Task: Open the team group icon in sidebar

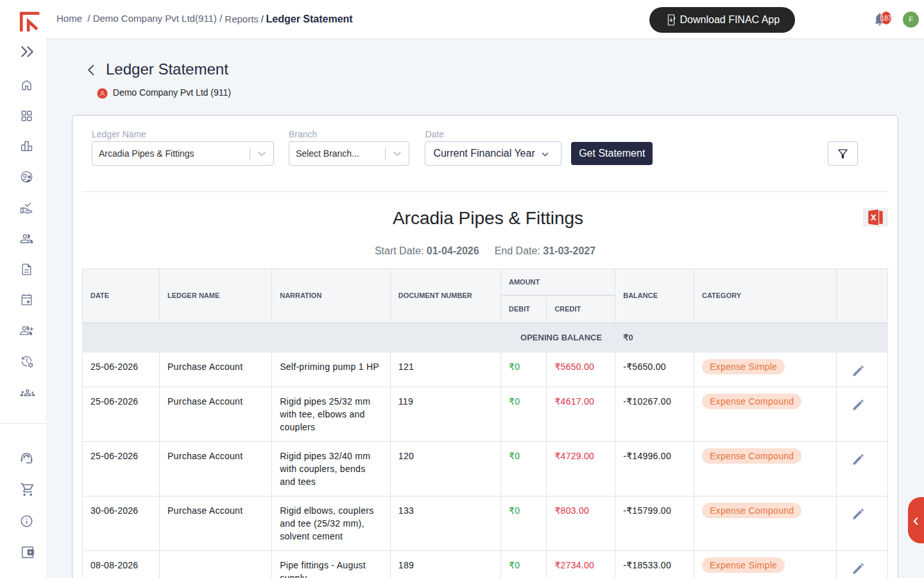Action: [27, 393]
